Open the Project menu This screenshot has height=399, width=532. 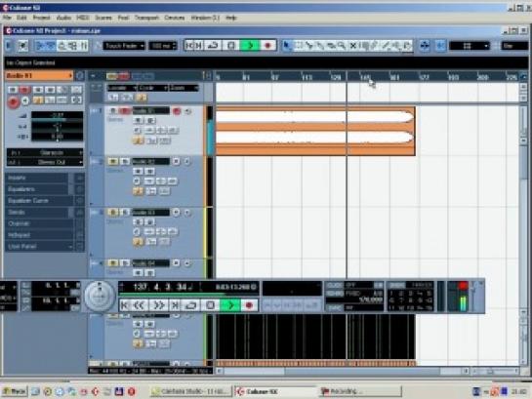point(41,18)
